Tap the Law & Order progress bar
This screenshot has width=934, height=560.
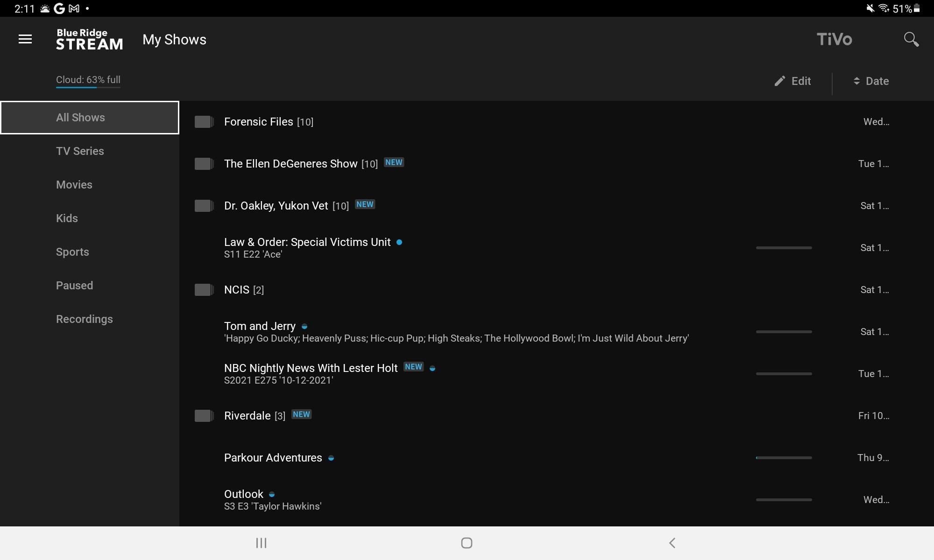pos(784,248)
